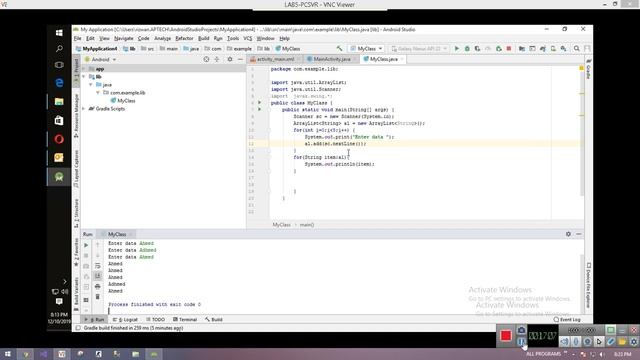The height and width of the screenshot is (360, 640).
Task: Collapse the java folder tree node
Action: 91,84
